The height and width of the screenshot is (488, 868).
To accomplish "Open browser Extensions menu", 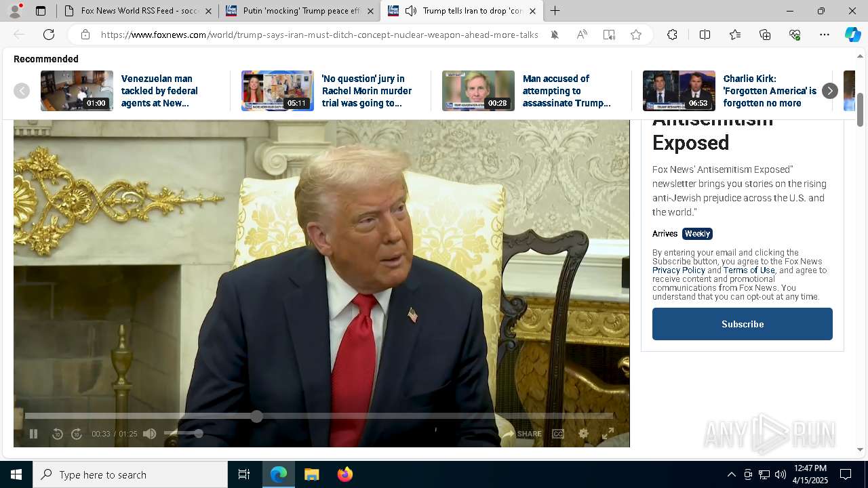I will click(x=672, y=35).
